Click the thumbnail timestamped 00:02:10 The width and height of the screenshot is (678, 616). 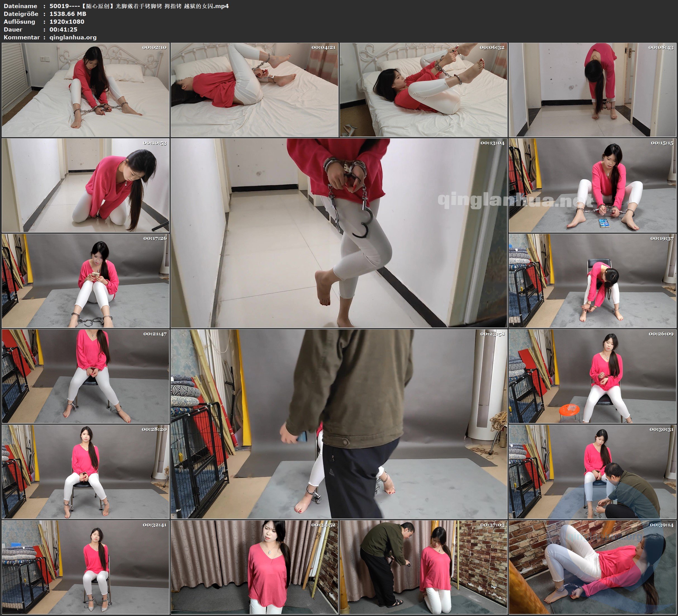(x=85, y=90)
